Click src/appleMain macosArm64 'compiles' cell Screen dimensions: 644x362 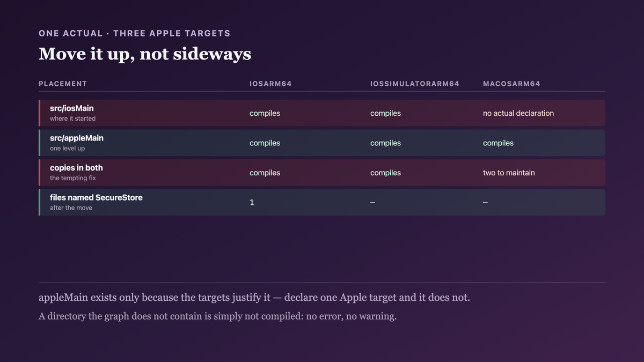click(x=498, y=143)
